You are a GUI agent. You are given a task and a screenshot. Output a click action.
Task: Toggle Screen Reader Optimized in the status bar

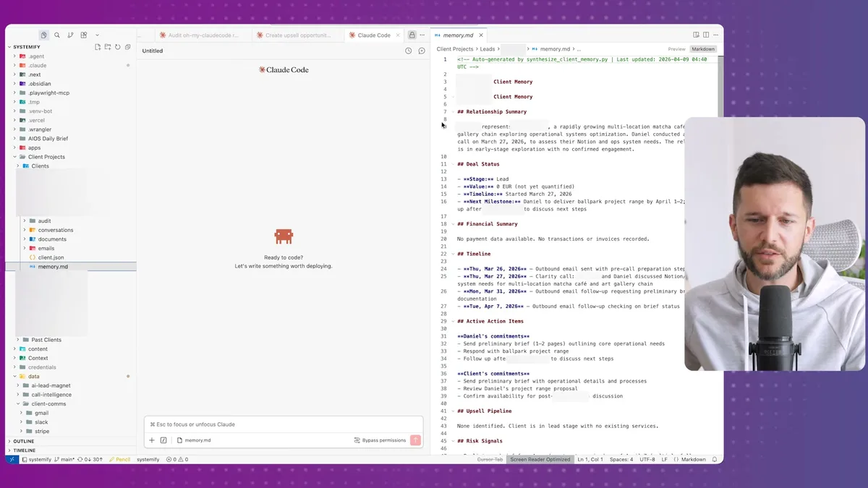tap(541, 459)
